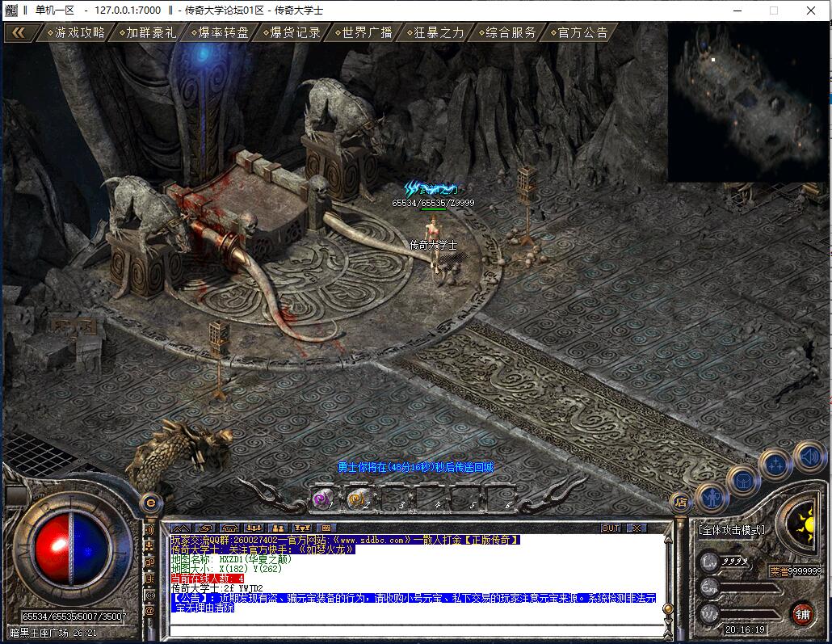This screenshot has height=644, width=832.
Task: Open the shop with the round 店 button
Action: (681, 503)
